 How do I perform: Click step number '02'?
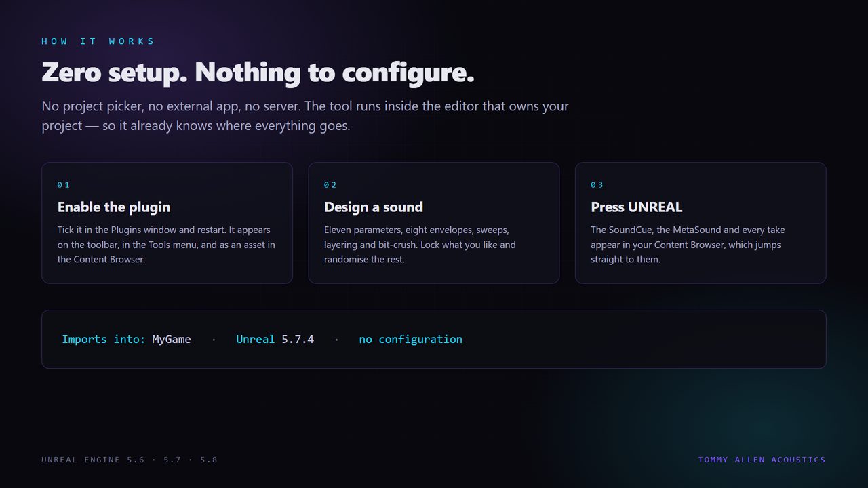(330, 185)
